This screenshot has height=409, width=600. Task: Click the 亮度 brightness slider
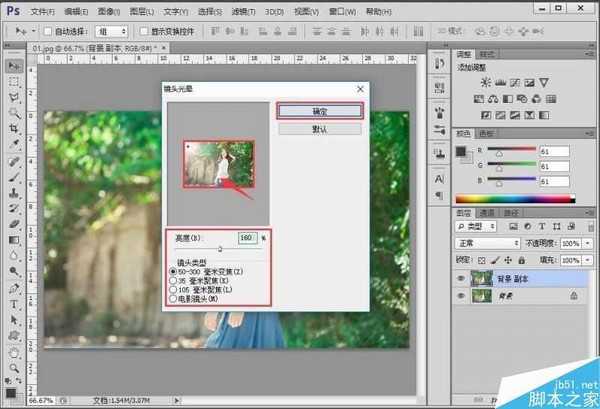tap(219, 250)
